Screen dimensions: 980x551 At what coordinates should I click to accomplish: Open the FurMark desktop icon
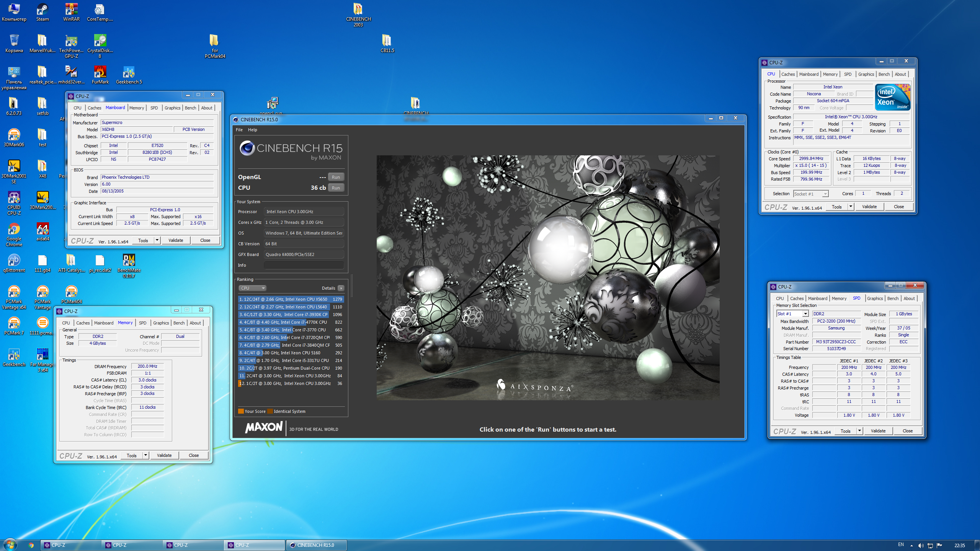(x=100, y=75)
